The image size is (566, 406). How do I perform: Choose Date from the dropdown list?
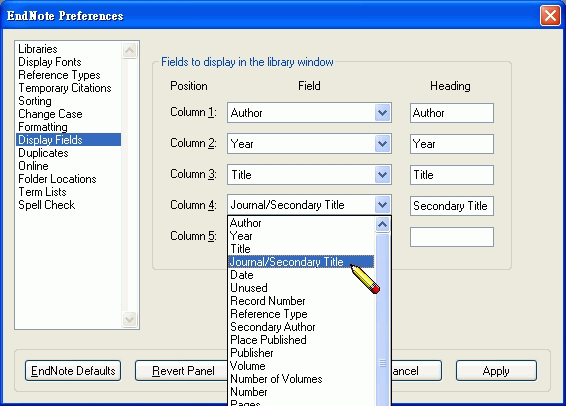[x=302, y=275]
